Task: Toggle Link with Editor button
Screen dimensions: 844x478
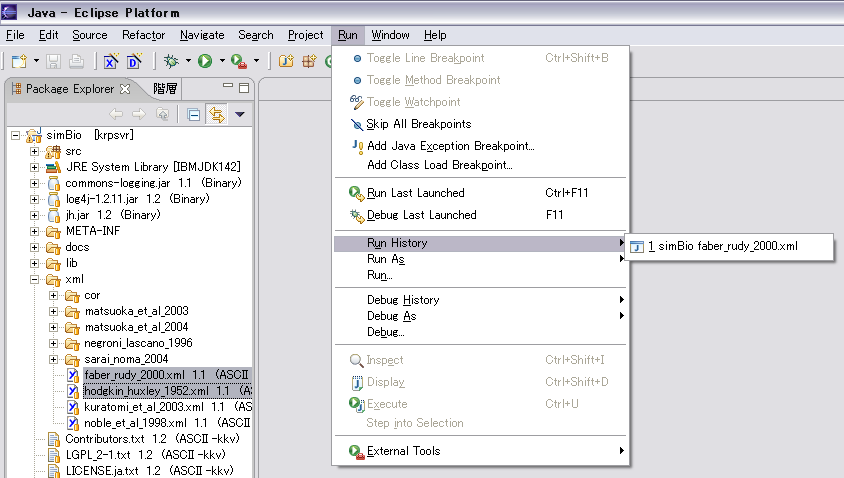Action: pyautogui.click(x=216, y=114)
